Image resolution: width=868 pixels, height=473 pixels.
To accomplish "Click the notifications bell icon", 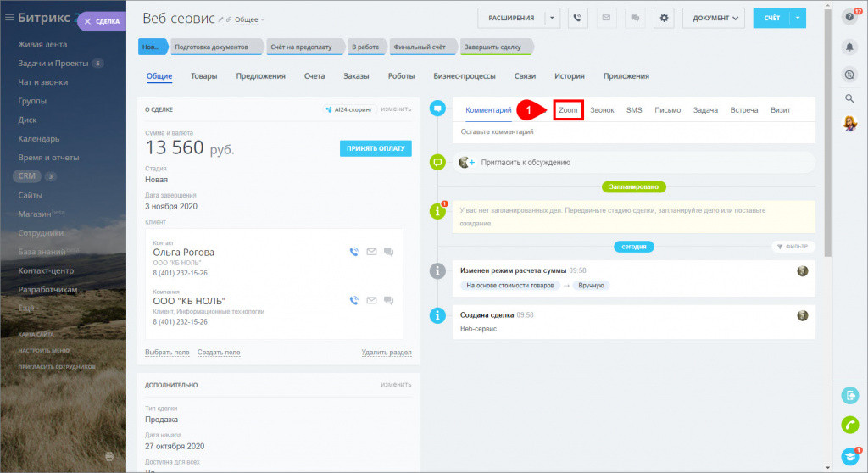I will click(850, 47).
